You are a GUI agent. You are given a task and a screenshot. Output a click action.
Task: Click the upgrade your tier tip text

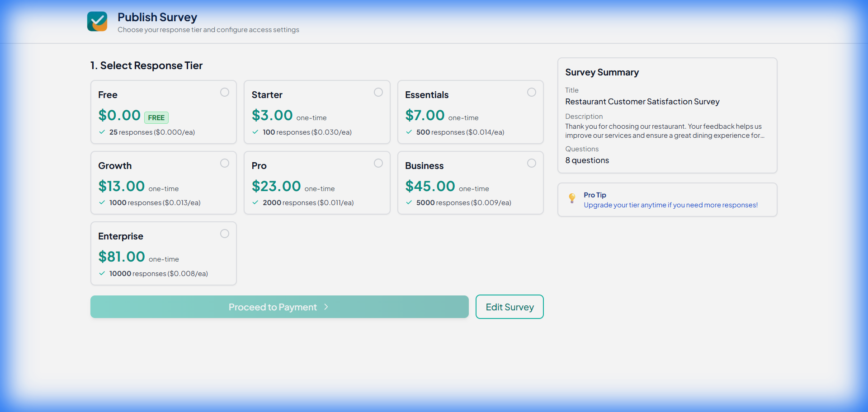[x=670, y=205]
